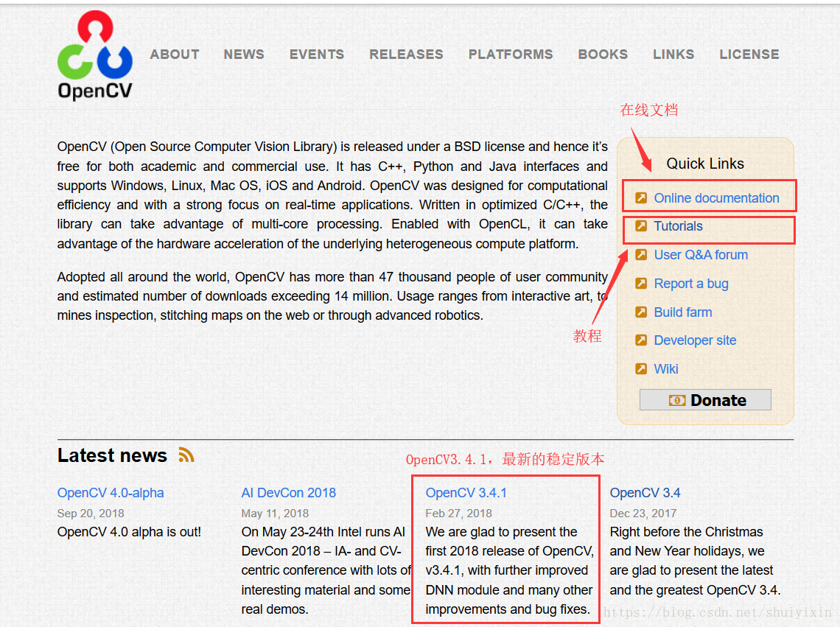Open the Tutorials link

[x=678, y=225]
